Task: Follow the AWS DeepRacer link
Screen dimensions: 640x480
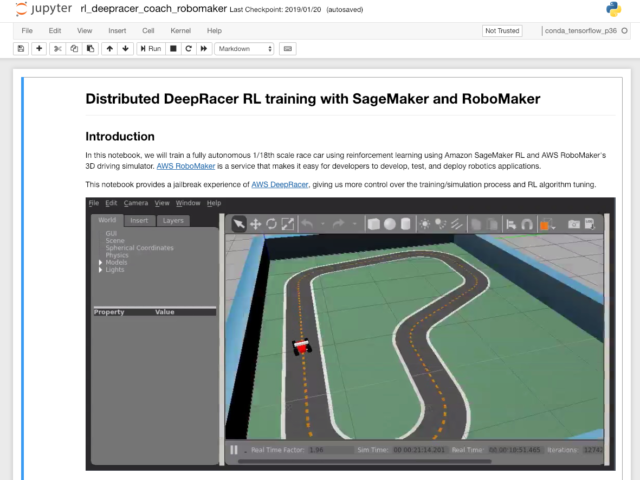Action: (280, 184)
